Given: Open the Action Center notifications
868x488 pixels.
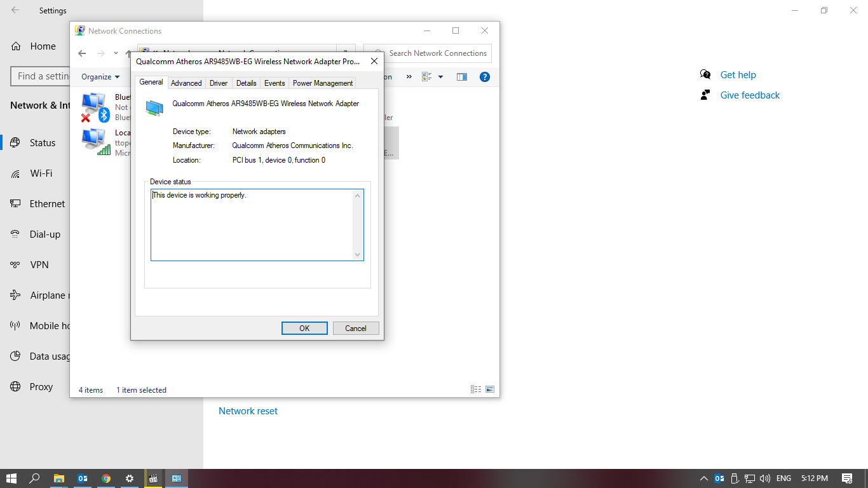Looking at the screenshot, I should point(846,478).
